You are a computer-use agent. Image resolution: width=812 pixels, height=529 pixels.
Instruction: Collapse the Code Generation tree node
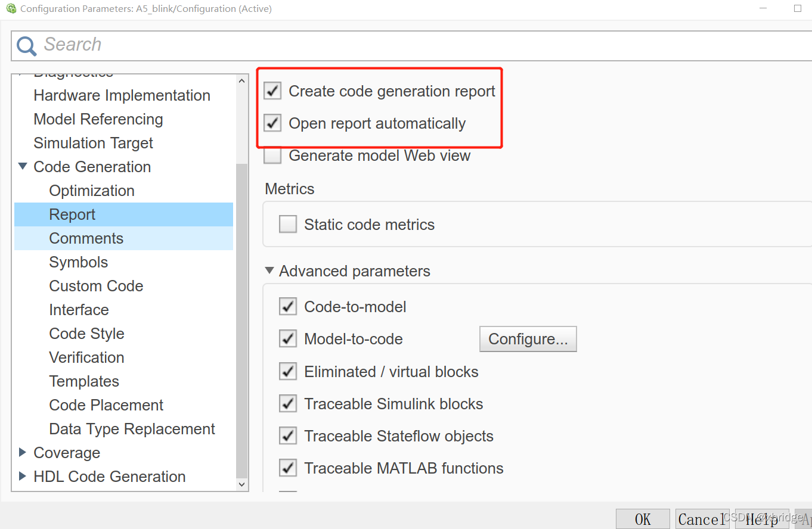(23, 167)
